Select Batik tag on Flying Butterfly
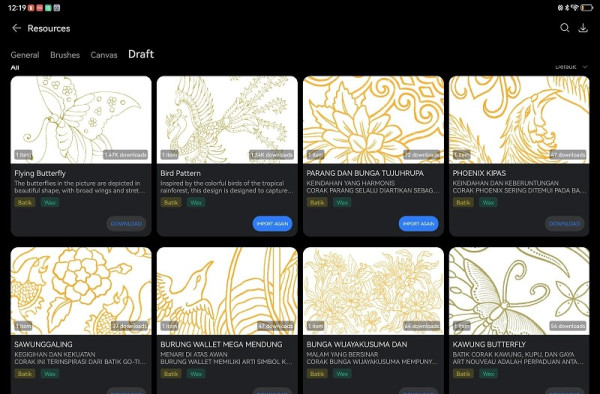The width and height of the screenshot is (600, 394). coord(25,202)
